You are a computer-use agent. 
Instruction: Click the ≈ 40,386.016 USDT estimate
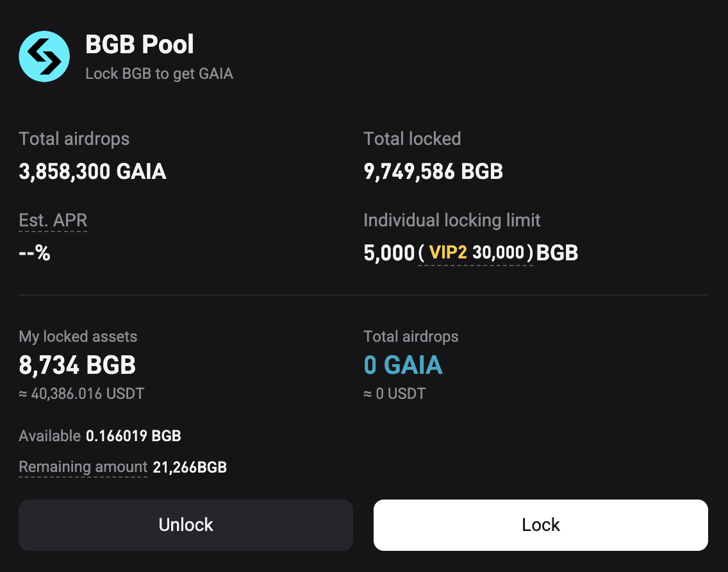(x=81, y=394)
